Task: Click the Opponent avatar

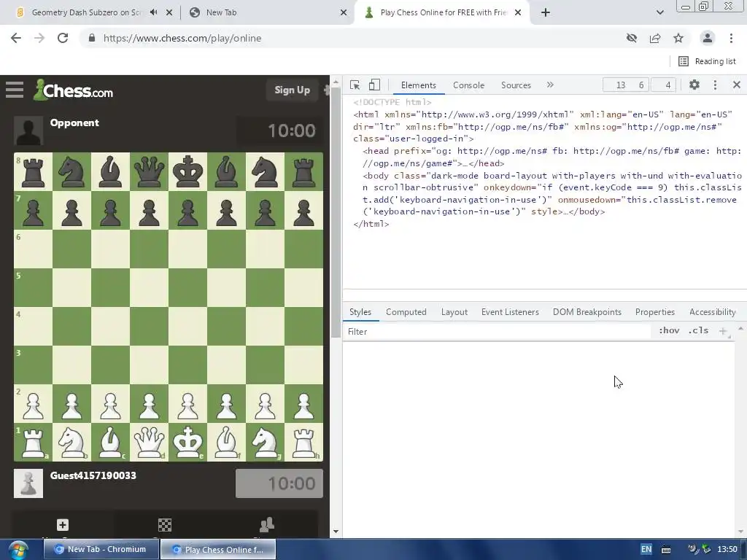Action: point(28,131)
